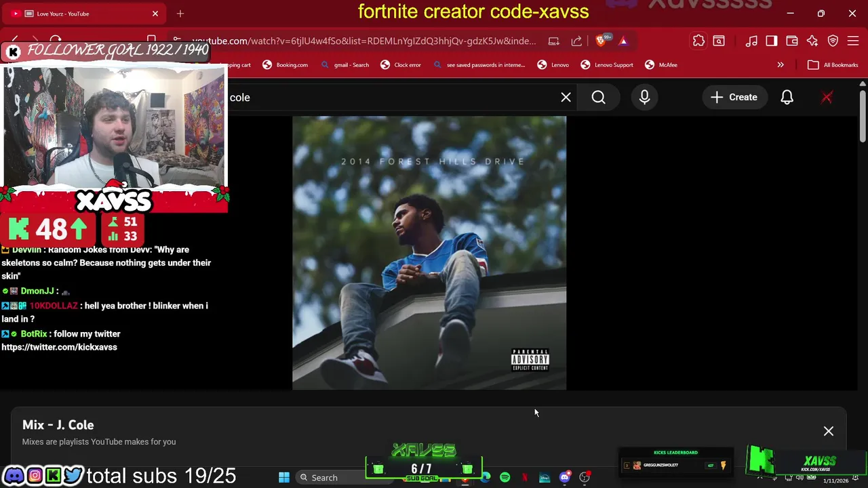
Task: Open Netflix from taskbar
Action: [525, 478]
